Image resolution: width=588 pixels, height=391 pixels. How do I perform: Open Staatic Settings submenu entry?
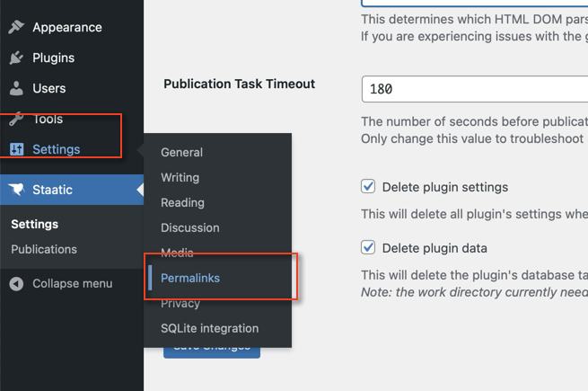(34, 224)
